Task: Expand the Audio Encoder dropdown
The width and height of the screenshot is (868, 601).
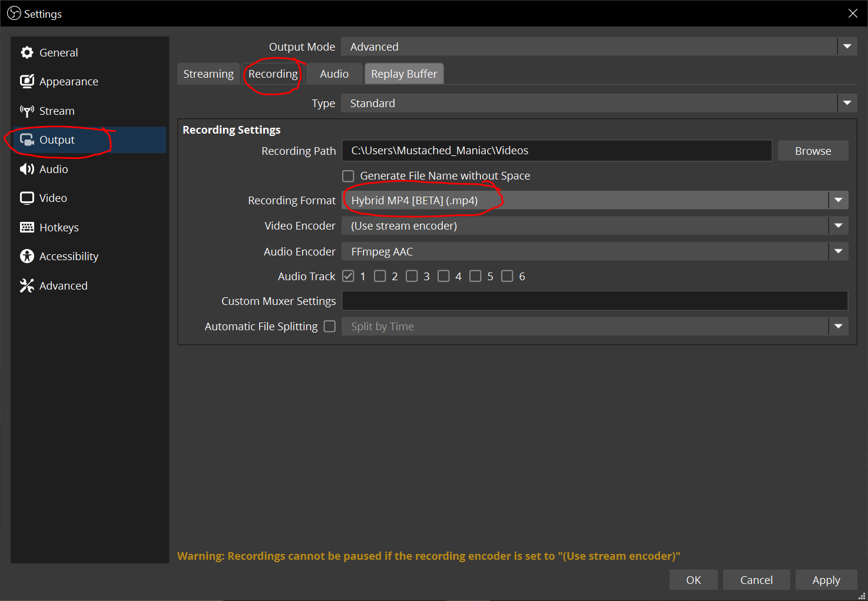Action: pos(838,251)
